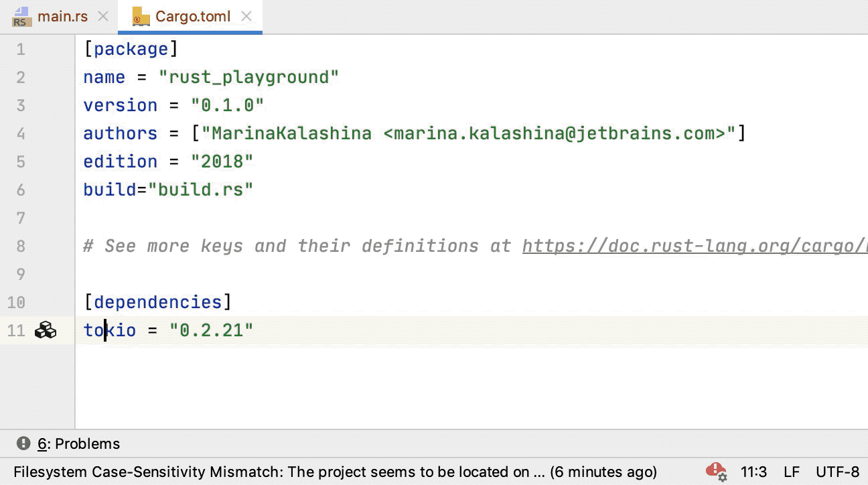Open the Problems tool window
The height and width of the screenshot is (485, 868).
click(69, 443)
